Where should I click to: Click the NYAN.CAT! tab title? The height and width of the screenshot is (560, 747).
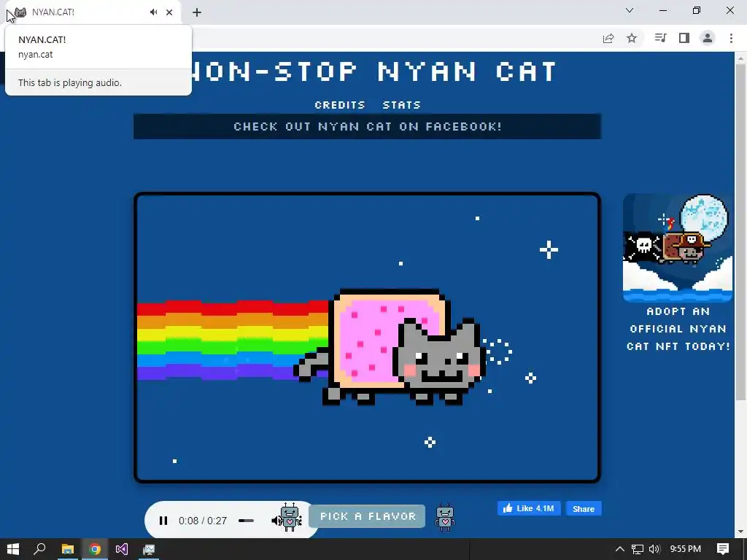tap(53, 12)
